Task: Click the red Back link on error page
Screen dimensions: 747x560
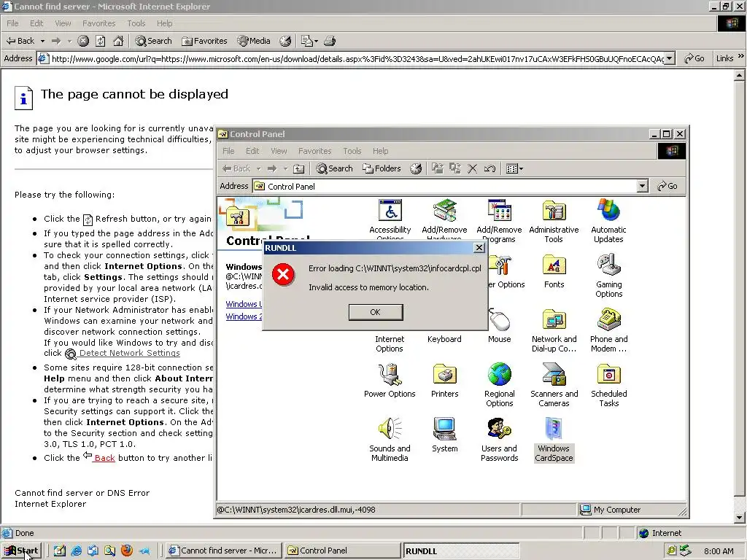Action: 104,458
